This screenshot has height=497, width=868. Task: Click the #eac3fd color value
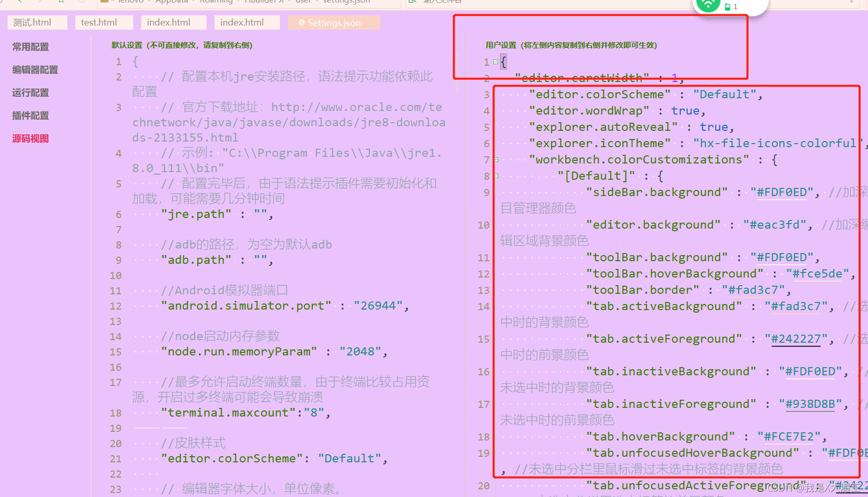[775, 225]
